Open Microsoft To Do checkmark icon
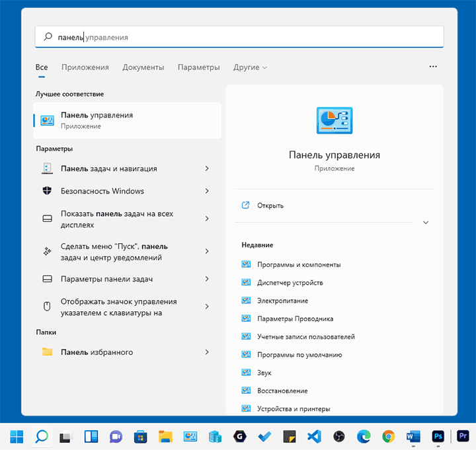The height and width of the screenshot is (450, 476). tap(264, 437)
